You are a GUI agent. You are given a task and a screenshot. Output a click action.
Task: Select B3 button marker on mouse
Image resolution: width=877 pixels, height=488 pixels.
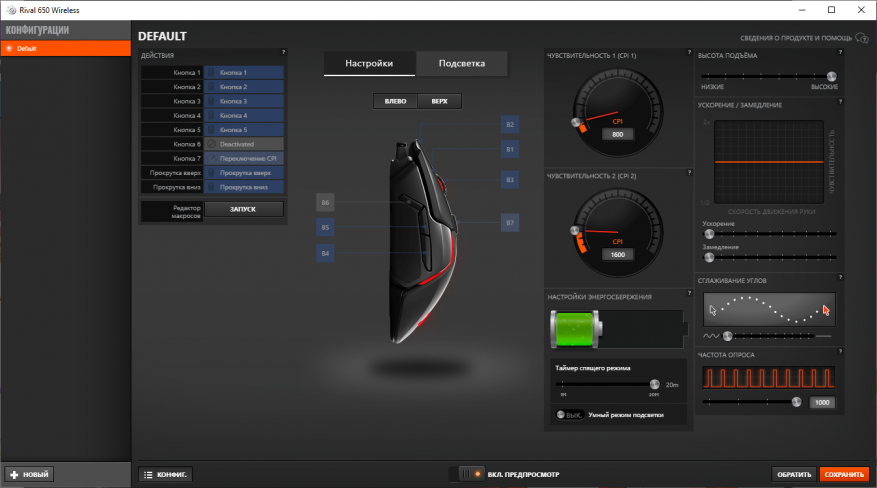510,179
